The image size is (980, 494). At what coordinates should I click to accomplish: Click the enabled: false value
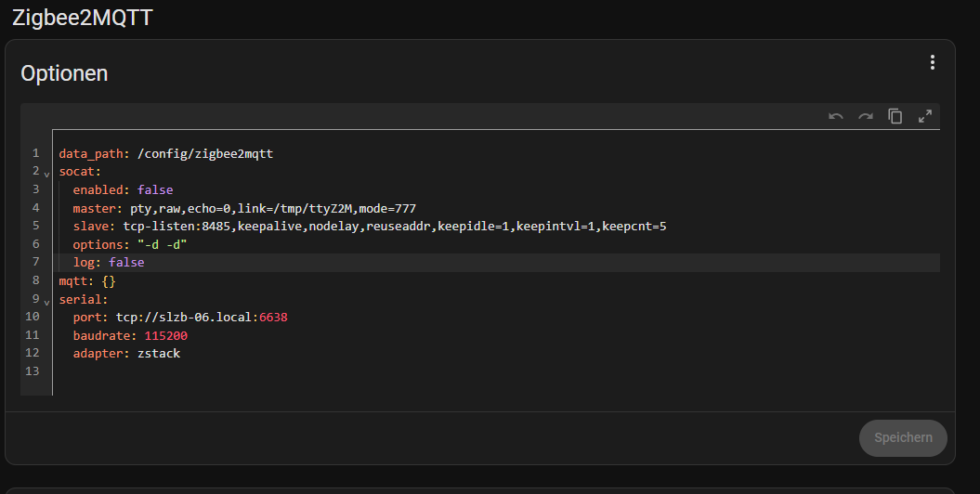(x=155, y=189)
